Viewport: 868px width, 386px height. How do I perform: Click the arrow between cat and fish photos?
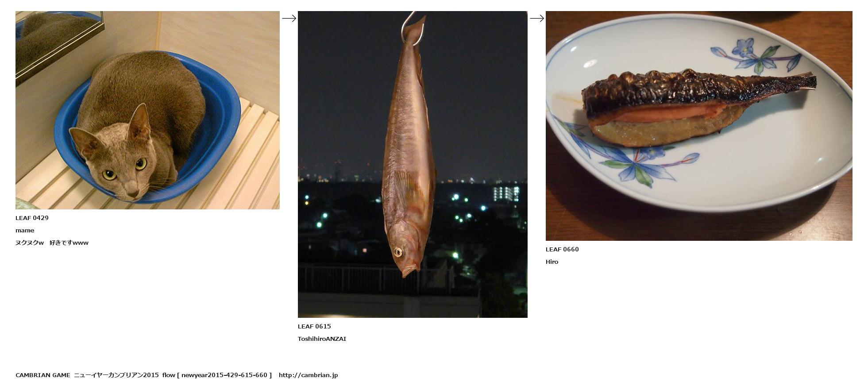[289, 18]
